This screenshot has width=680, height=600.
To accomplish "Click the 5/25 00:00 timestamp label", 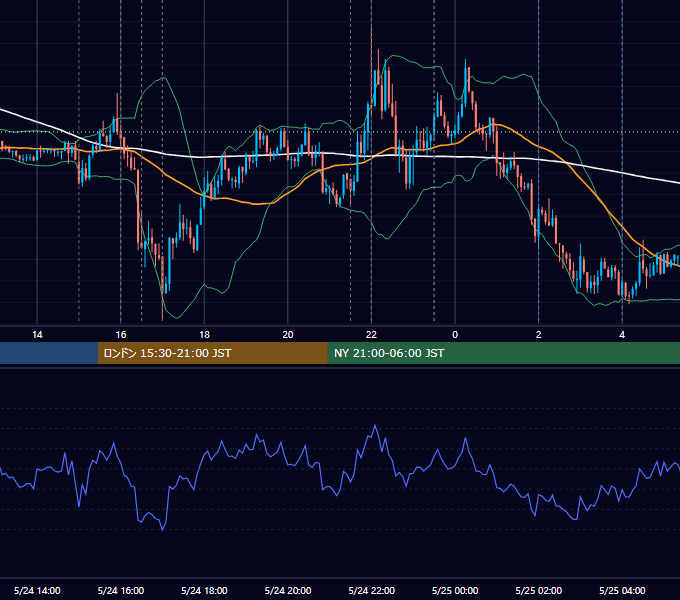I will [455, 590].
